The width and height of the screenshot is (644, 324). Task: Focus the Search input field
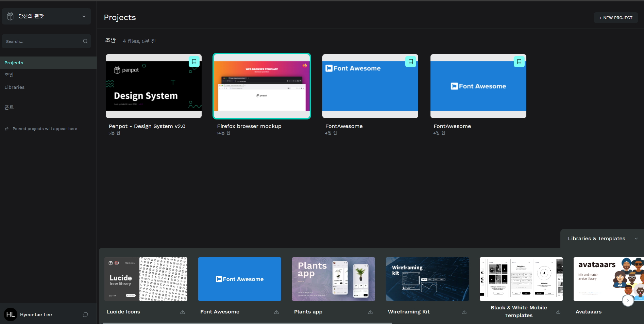[x=46, y=41]
